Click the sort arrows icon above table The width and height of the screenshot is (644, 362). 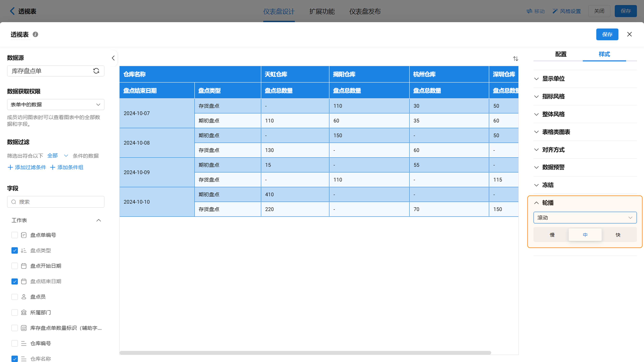pyautogui.click(x=516, y=59)
